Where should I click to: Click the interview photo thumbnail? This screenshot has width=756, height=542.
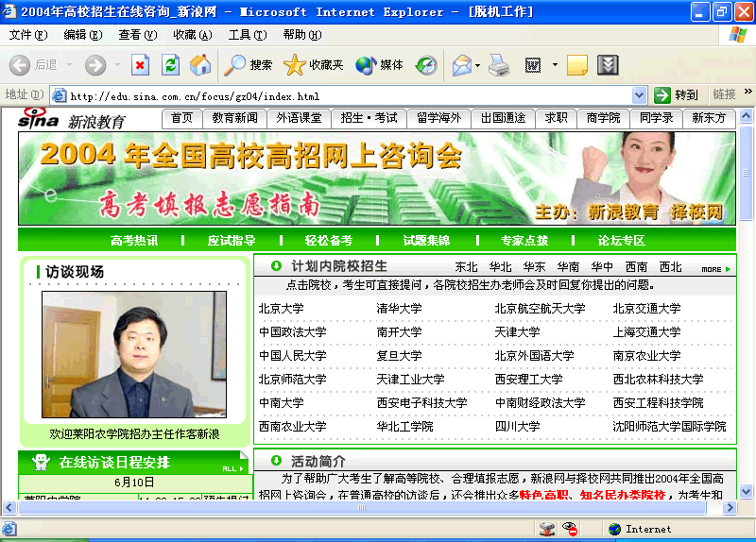tap(134, 354)
